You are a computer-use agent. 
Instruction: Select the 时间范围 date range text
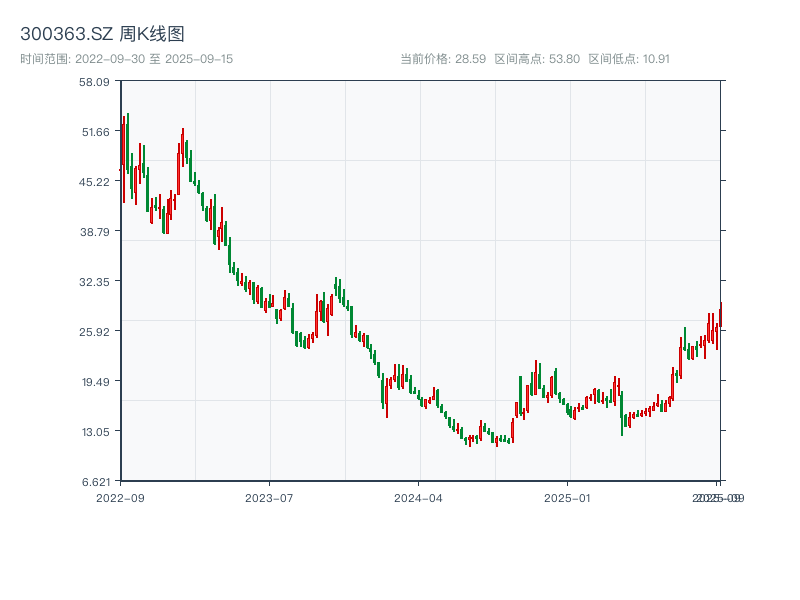point(126,59)
